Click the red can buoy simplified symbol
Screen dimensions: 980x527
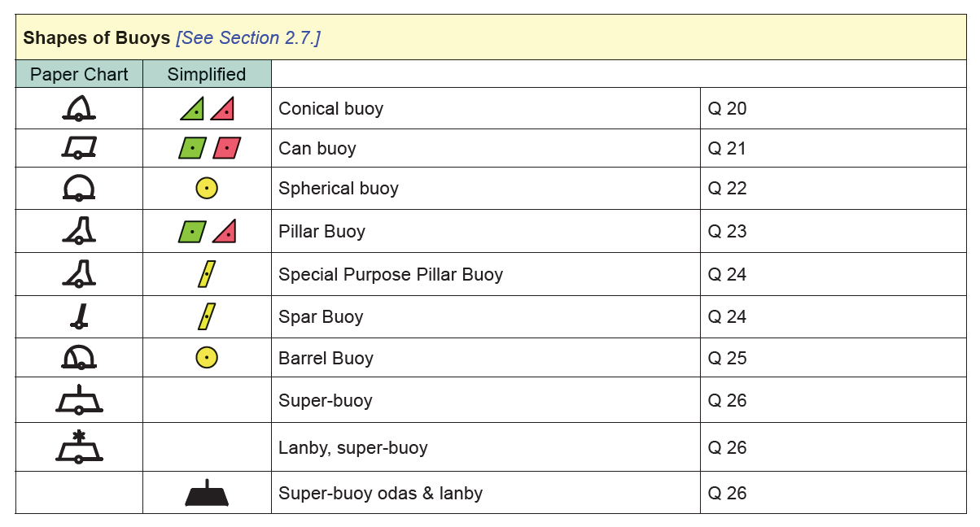point(227,148)
